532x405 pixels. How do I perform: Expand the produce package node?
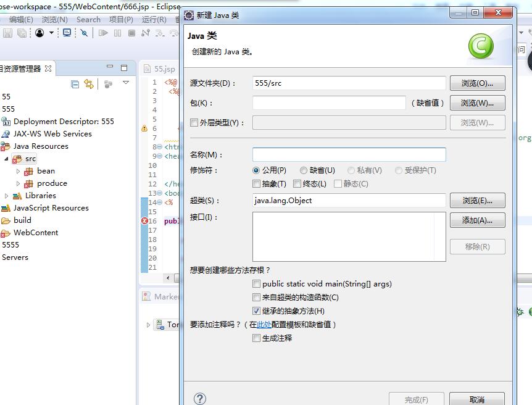(x=19, y=183)
